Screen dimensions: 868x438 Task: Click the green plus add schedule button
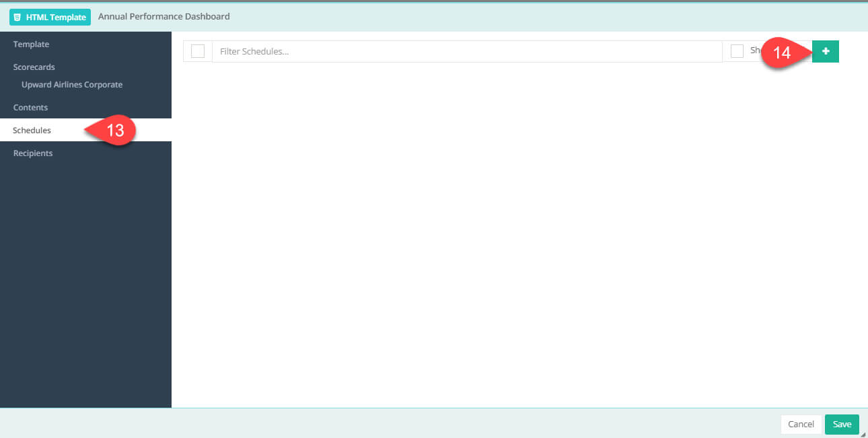[825, 52]
